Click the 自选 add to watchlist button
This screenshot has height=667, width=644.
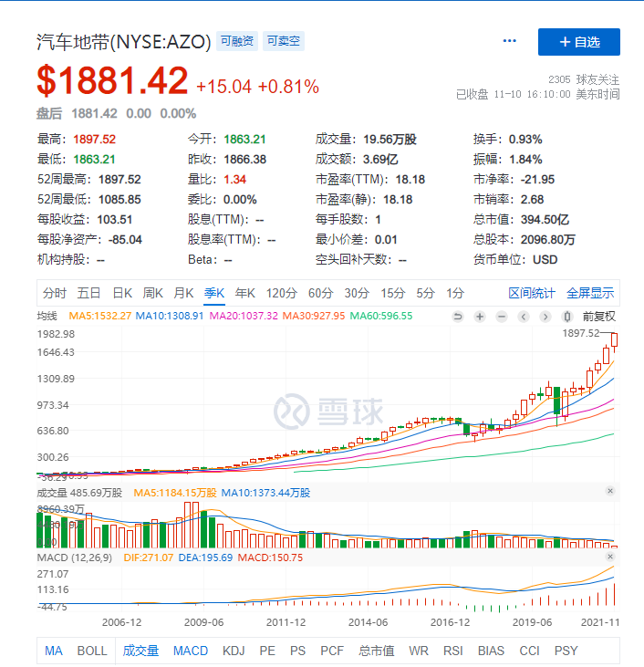click(579, 42)
